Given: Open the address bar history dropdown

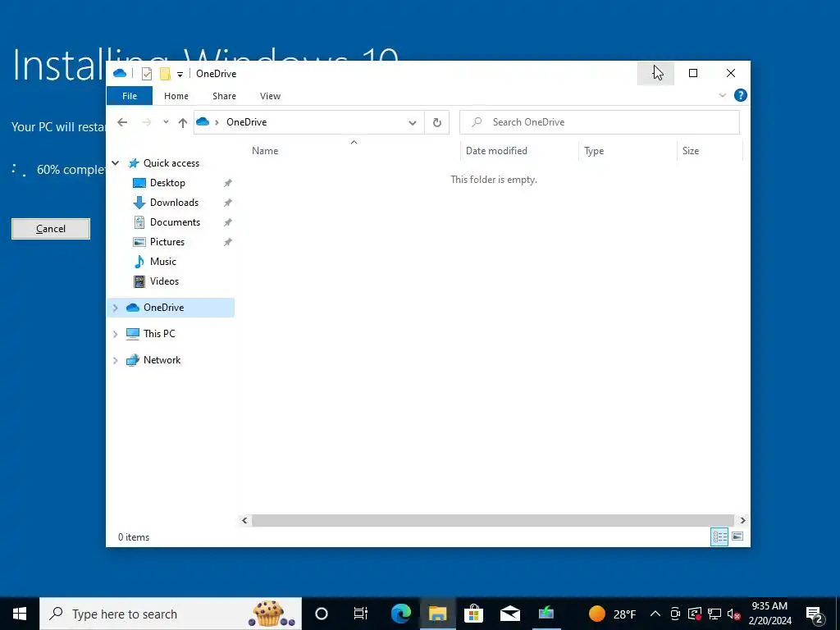Looking at the screenshot, I should [413, 123].
